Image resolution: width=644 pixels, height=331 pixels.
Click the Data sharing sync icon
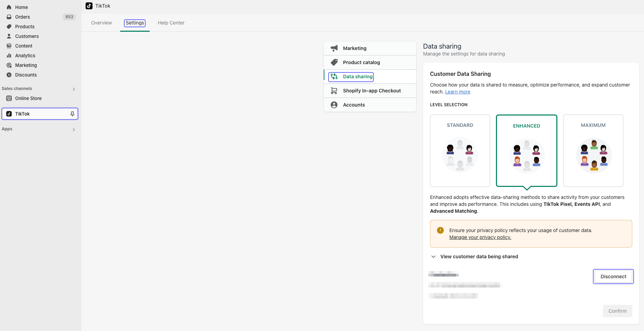334,77
